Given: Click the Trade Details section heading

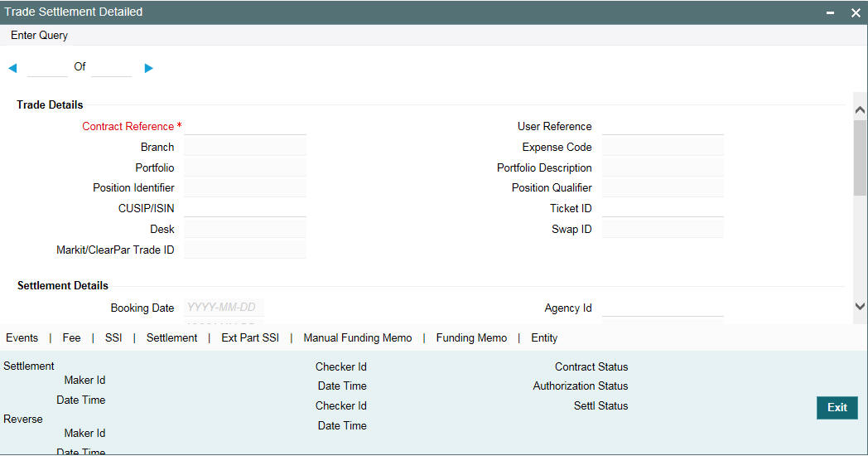Looking at the screenshot, I should tap(50, 104).
